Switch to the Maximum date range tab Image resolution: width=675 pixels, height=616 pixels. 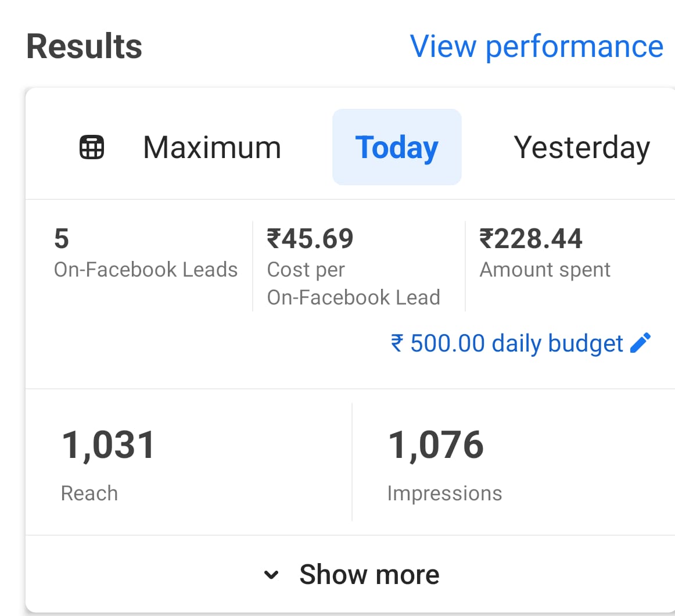coord(212,148)
